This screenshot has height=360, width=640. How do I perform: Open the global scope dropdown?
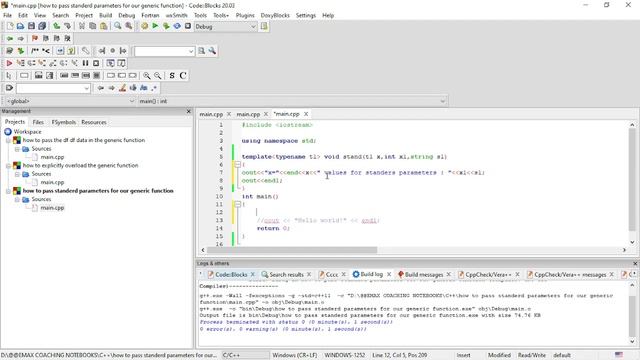pos(70,101)
